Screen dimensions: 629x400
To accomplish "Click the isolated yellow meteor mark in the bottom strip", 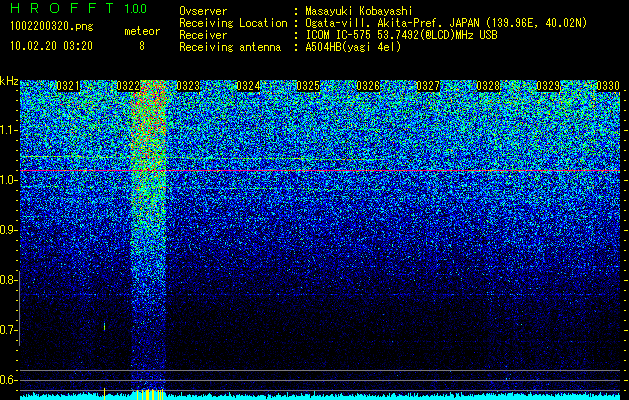I will [x=104, y=394].
